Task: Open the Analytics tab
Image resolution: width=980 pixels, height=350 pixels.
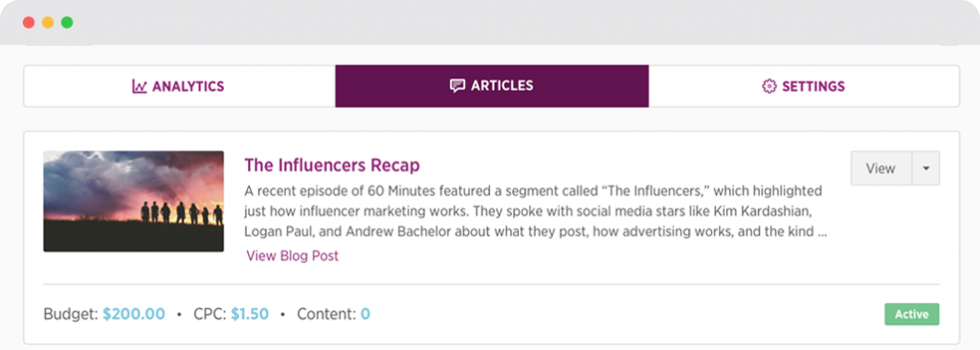Action: (179, 86)
